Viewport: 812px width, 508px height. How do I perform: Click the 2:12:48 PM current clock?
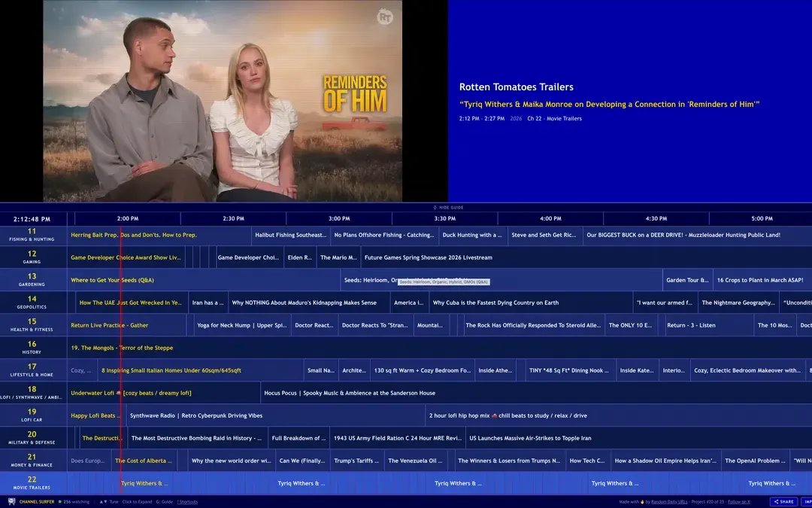[32, 219]
